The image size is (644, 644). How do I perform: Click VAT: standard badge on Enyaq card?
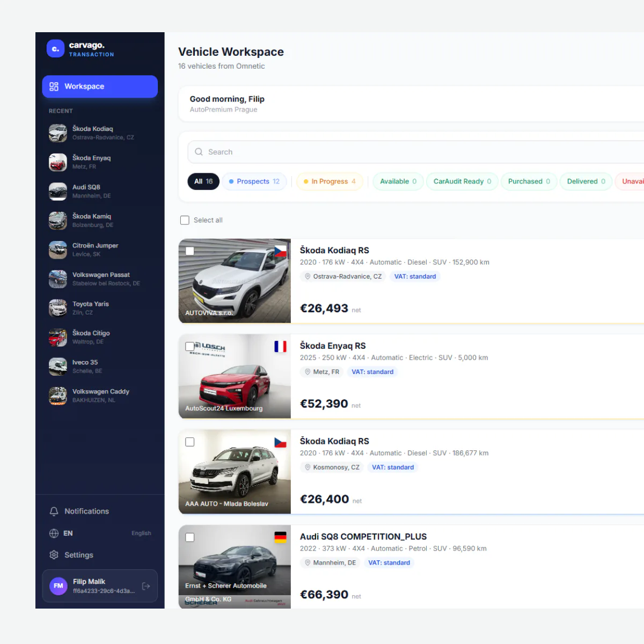(x=372, y=372)
